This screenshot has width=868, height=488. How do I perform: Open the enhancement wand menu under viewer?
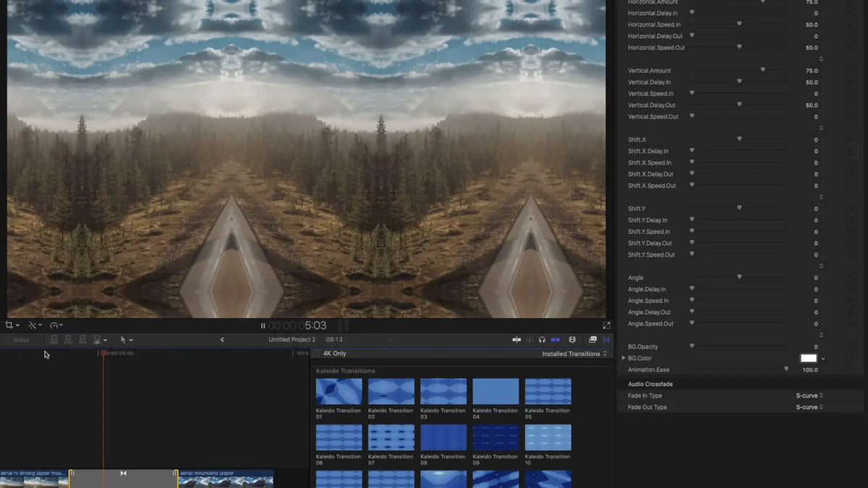point(35,325)
